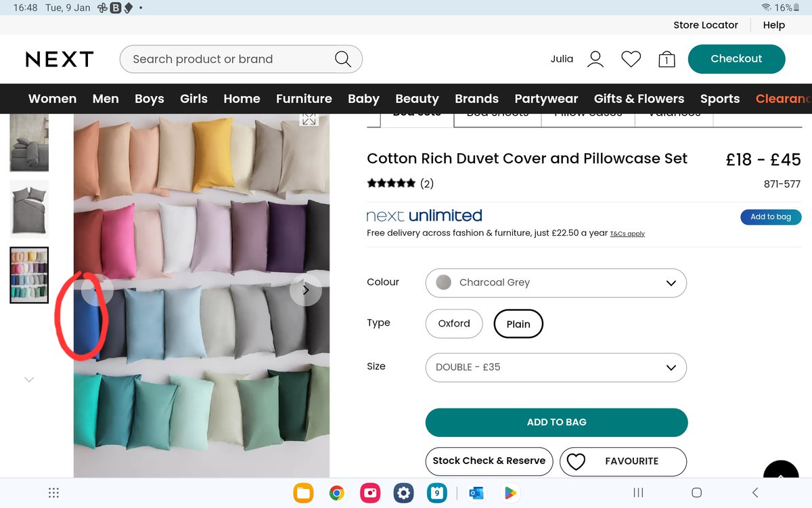Open the Colour dropdown Charcoal Grey
This screenshot has height=508, width=812.
[x=556, y=282]
